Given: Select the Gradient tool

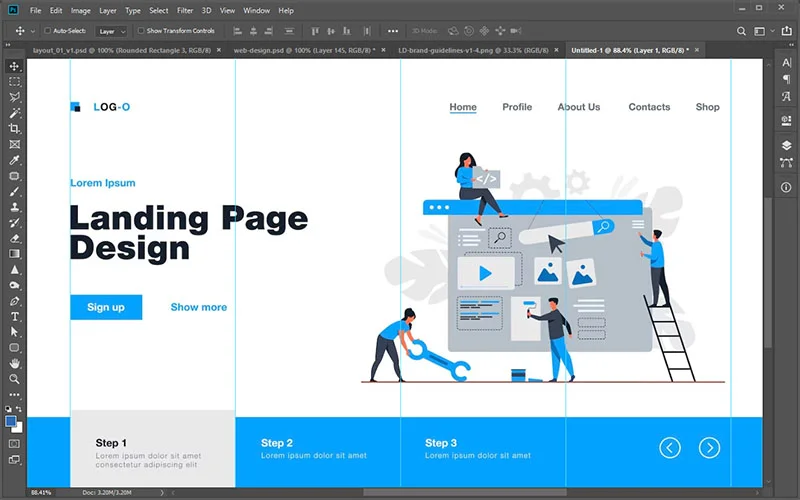Looking at the screenshot, I should point(14,254).
